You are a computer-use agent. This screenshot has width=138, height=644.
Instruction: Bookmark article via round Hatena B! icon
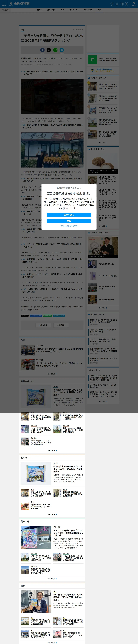[62, 50]
